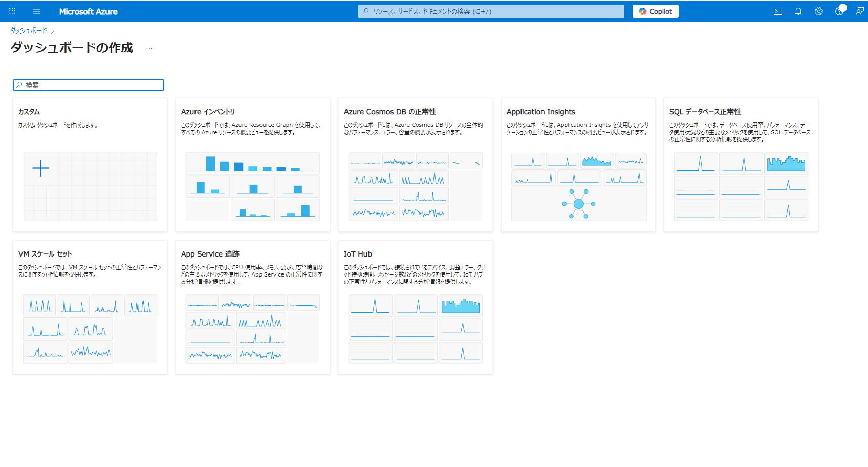Open the app launcher waffle icon
868x467 pixels.
click(x=12, y=11)
